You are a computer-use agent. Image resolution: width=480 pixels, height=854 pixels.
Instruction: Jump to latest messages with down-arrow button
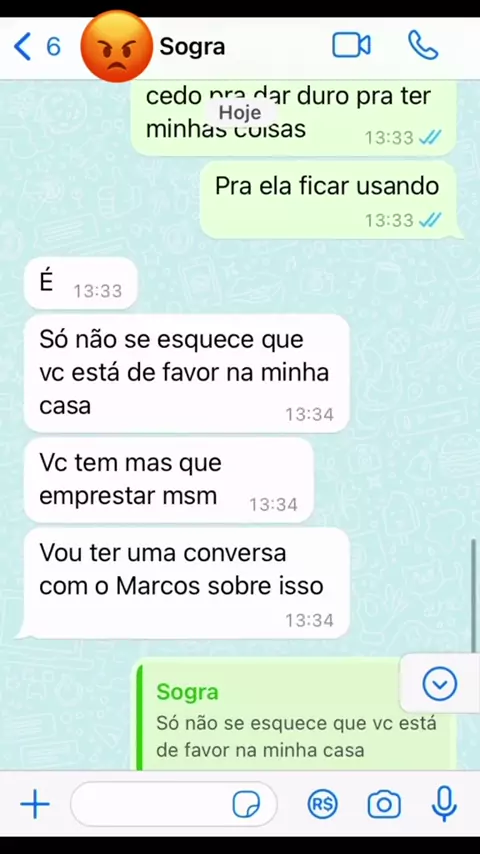coord(440,684)
